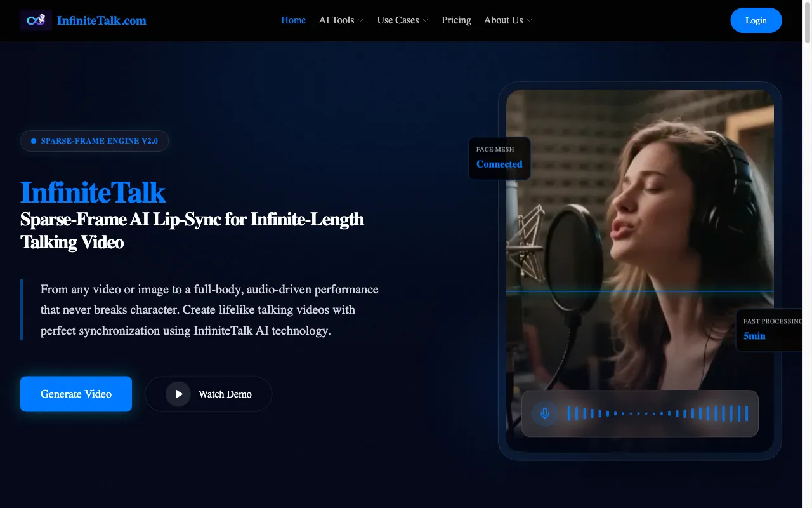The height and width of the screenshot is (508, 812).
Task: Click the audio waveform bars
Action: pos(658,413)
